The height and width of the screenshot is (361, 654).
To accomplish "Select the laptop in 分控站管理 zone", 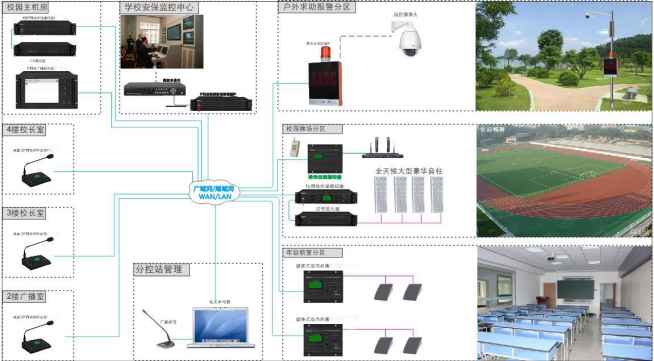I will pos(221,328).
